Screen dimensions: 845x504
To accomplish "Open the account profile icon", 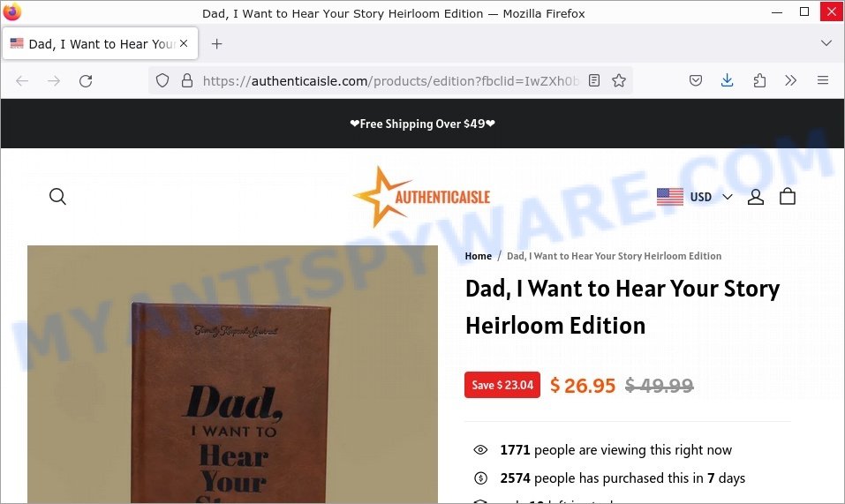I will 756,197.
